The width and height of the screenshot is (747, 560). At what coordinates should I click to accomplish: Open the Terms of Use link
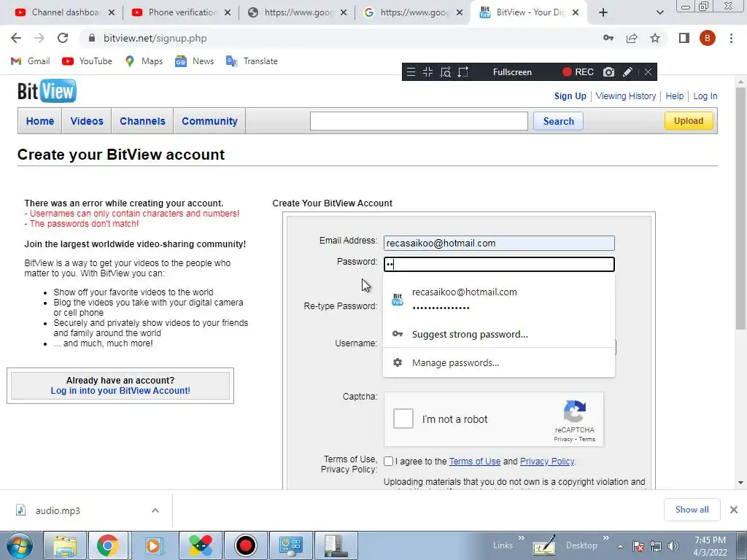[474, 462]
